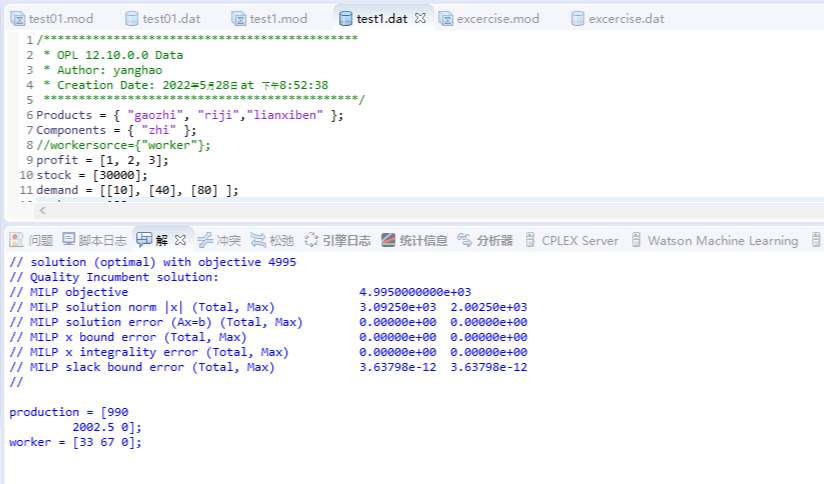
Task: Open the 松弛 (Relaxations) view
Action: pos(272,240)
